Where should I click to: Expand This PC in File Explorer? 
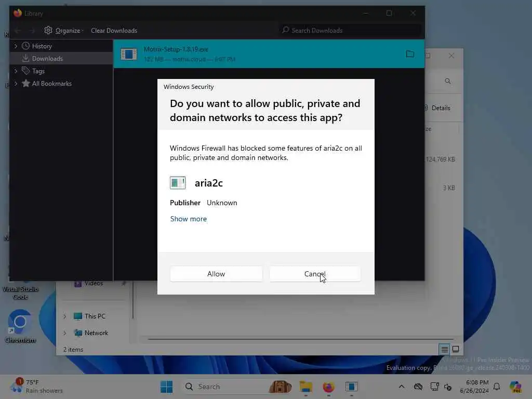click(65, 316)
